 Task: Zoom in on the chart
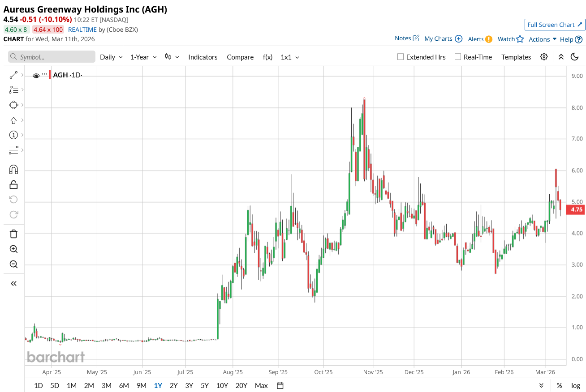(13, 249)
